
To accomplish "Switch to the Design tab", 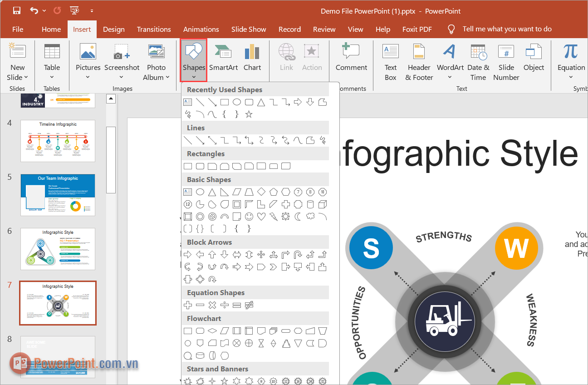I will pyautogui.click(x=113, y=30).
